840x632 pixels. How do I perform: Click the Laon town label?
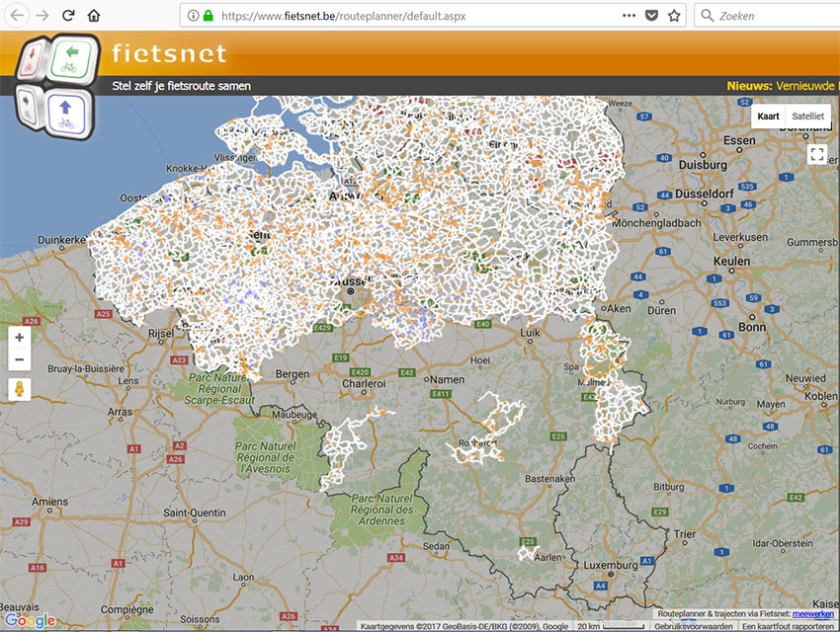[243, 577]
